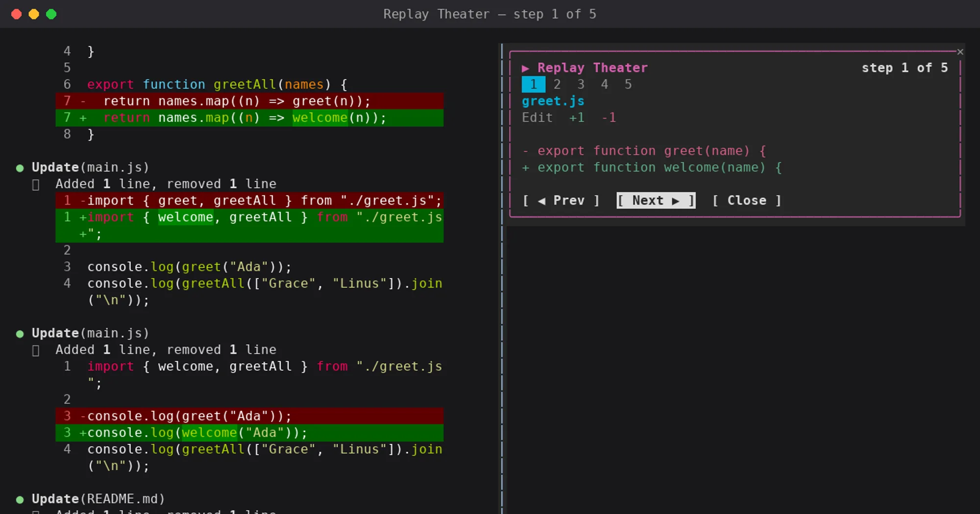This screenshot has width=980, height=514.
Task: Click the red removed import of greet, greetAll
Action: tap(249, 200)
